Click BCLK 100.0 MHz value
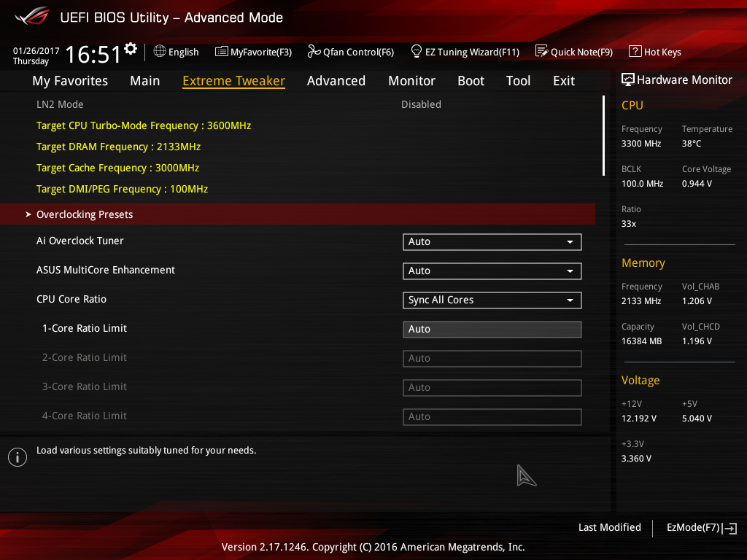Image resolution: width=747 pixels, height=560 pixels. pyautogui.click(x=642, y=183)
